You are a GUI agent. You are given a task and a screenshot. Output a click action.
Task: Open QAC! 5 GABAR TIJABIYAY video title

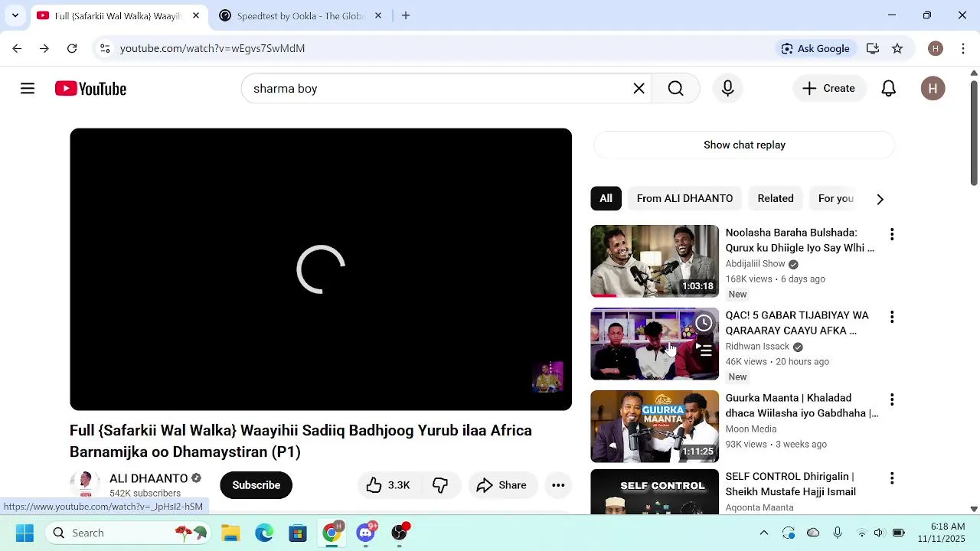pyautogui.click(x=797, y=323)
